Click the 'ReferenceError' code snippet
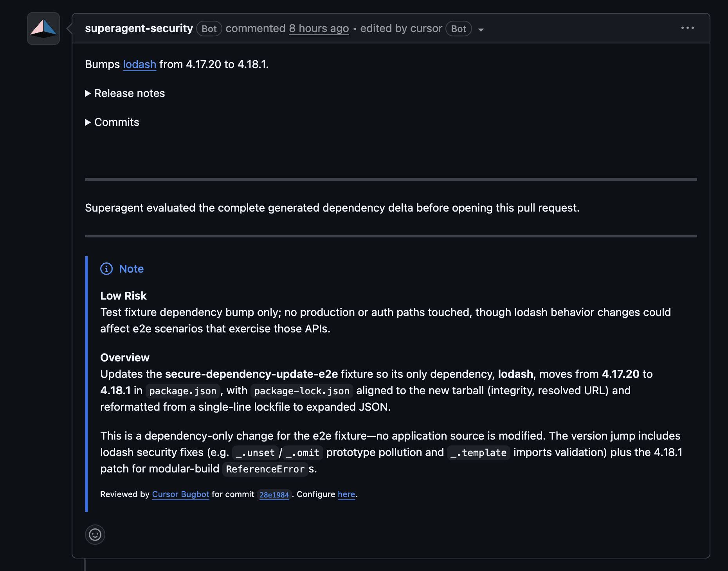This screenshot has height=571, width=728. [265, 469]
